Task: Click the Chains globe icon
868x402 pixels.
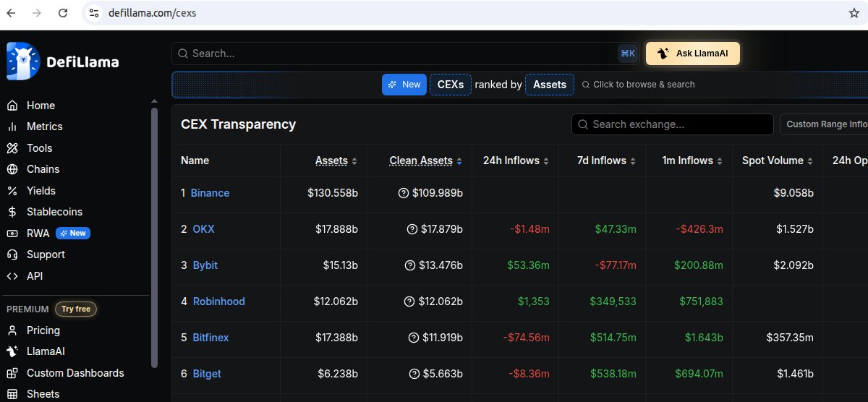Action: (12, 169)
